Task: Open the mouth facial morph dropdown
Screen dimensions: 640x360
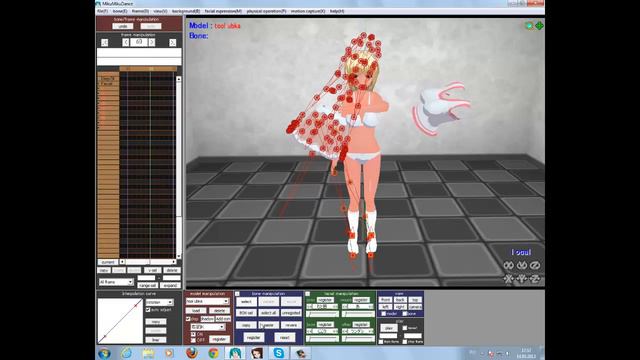Action: 358,307
